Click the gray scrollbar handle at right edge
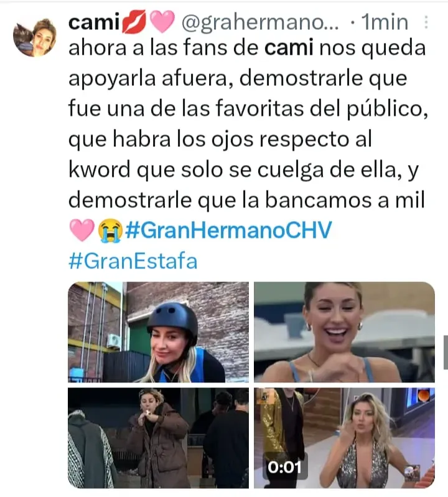 [446, 352]
